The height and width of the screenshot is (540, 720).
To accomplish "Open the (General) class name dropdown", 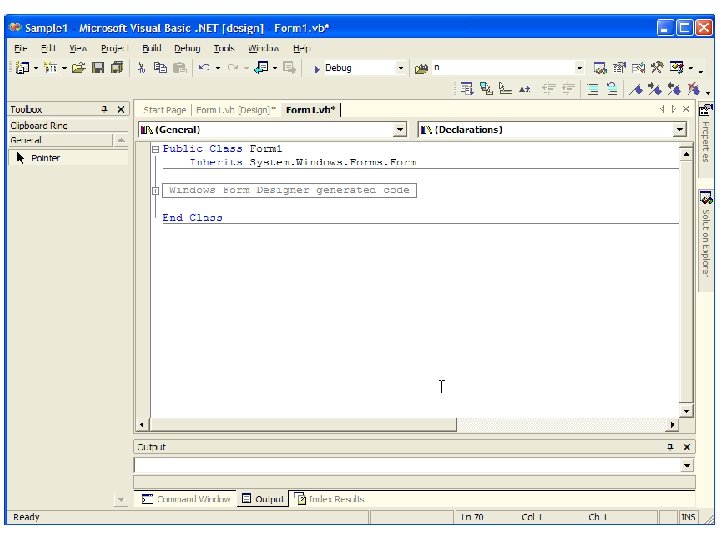I will [400, 129].
